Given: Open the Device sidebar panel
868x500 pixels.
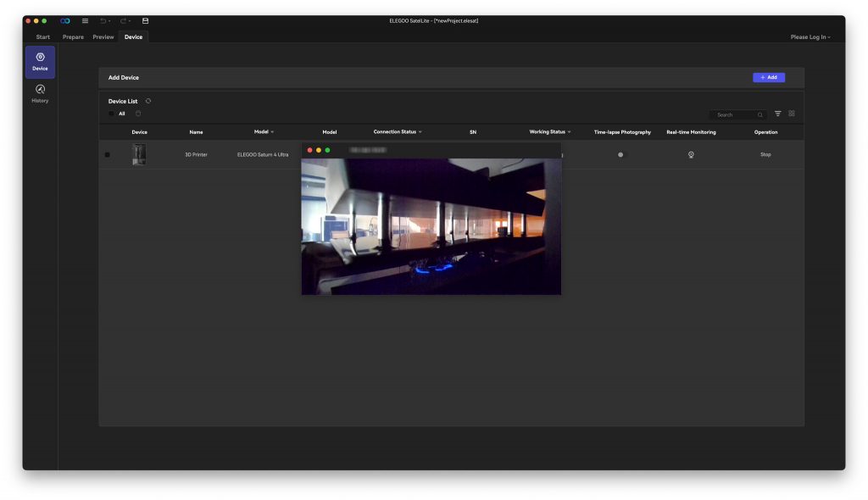Looking at the screenshot, I should click(x=40, y=62).
